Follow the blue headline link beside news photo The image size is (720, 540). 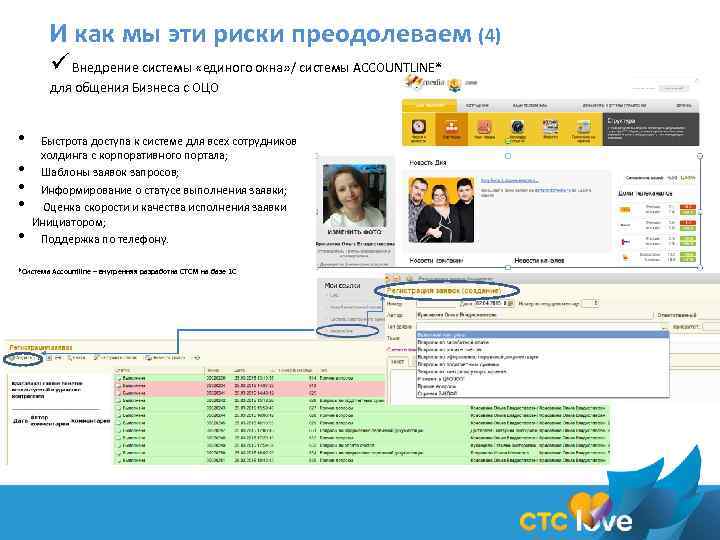click(x=509, y=181)
